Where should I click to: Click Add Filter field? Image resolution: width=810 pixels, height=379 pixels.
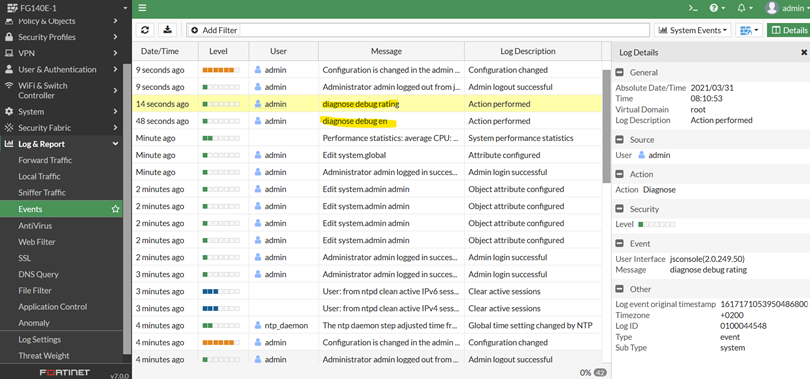417,30
